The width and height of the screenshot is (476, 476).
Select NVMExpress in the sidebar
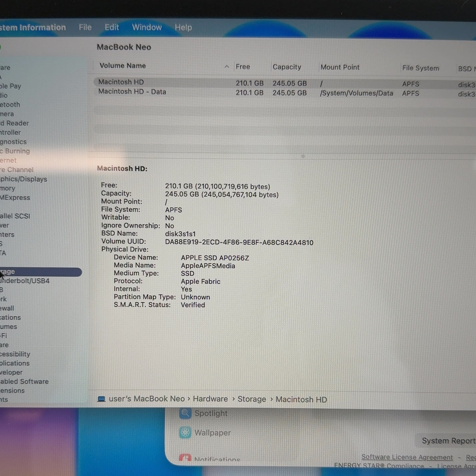(15, 198)
